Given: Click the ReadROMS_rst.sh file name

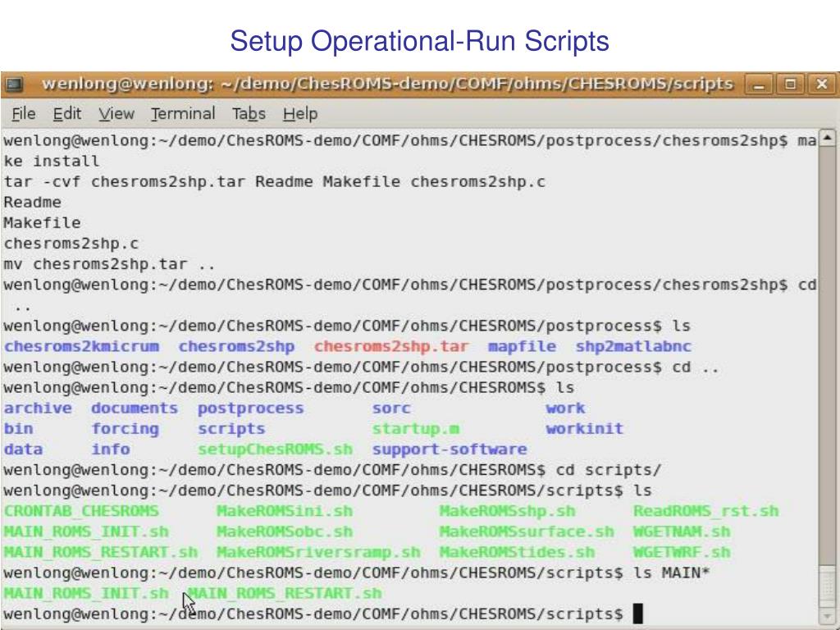Looking at the screenshot, I should pyautogui.click(x=706, y=511).
